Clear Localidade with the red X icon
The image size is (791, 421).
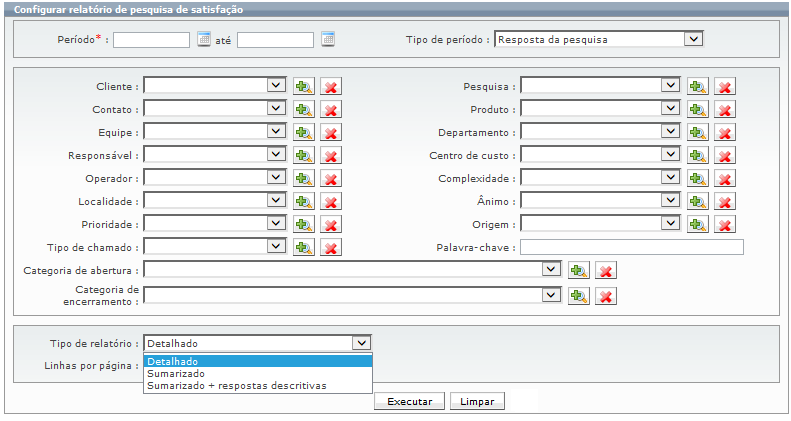point(331,202)
